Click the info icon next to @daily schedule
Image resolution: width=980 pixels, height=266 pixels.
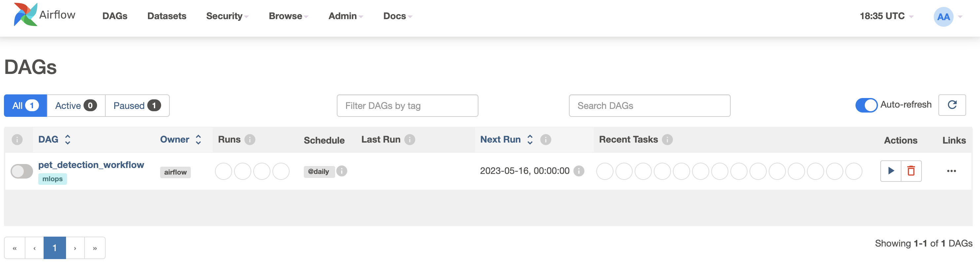(x=342, y=171)
